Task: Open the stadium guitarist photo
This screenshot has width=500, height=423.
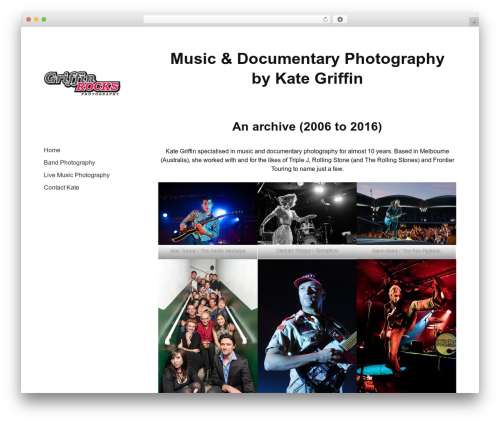Action: tap(406, 213)
